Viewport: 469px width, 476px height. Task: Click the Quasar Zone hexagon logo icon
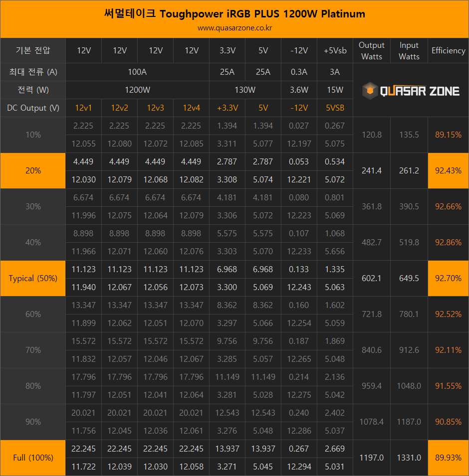pyautogui.click(x=370, y=91)
